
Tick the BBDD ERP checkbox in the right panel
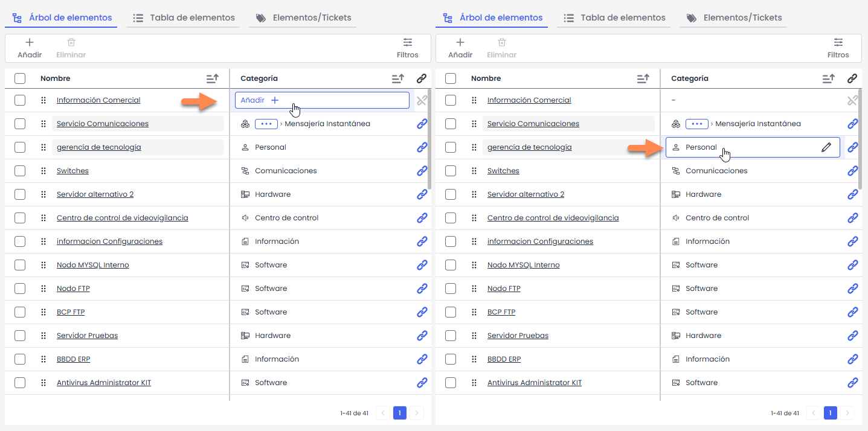click(x=451, y=359)
